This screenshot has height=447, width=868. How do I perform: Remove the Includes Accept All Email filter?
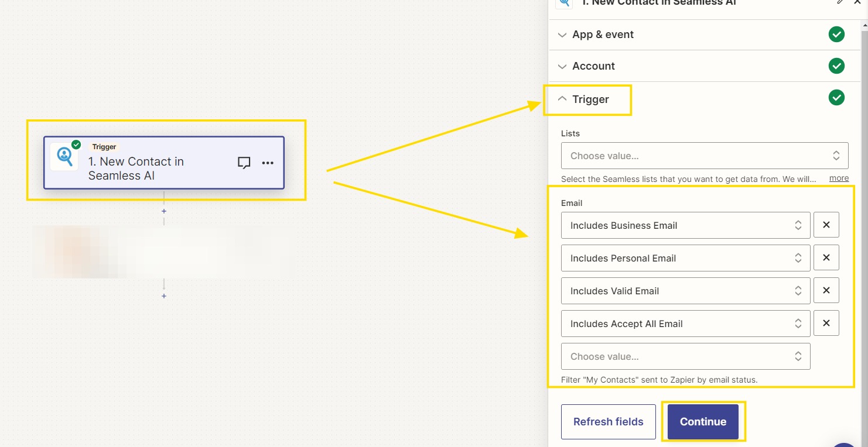pos(826,323)
